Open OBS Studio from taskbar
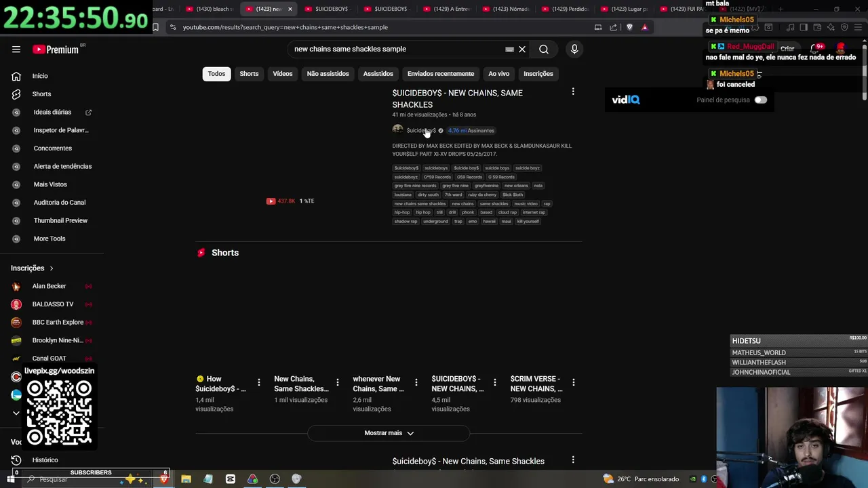The image size is (868, 488). click(x=275, y=479)
